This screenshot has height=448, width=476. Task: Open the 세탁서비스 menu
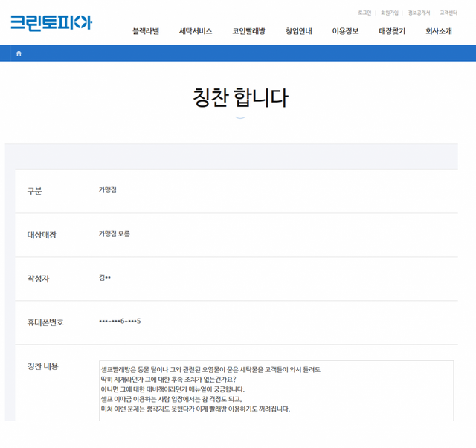point(196,31)
